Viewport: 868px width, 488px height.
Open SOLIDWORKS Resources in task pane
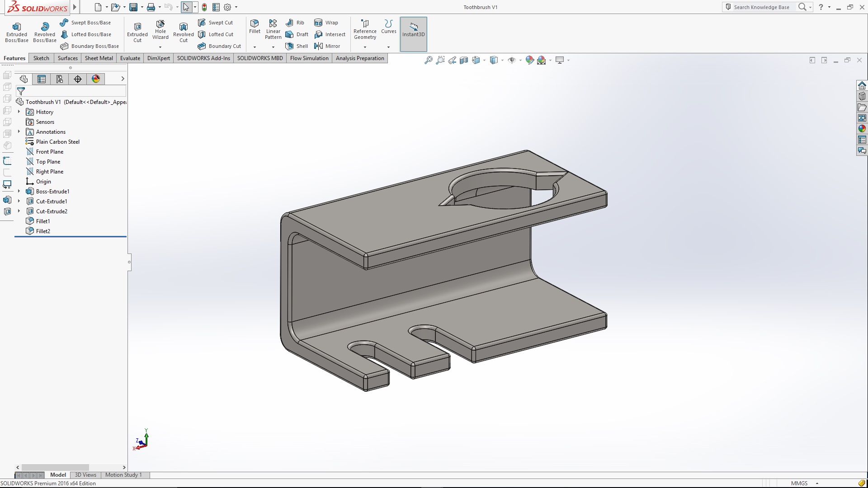pyautogui.click(x=862, y=85)
